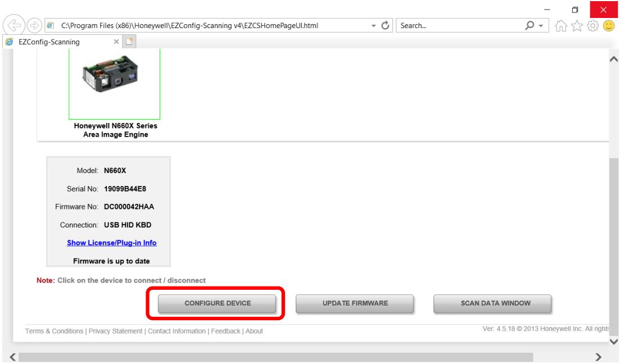Click the horizontal scrollbar right arrow
This screenshot has width=624, height=364.
[x=598, y=357]
